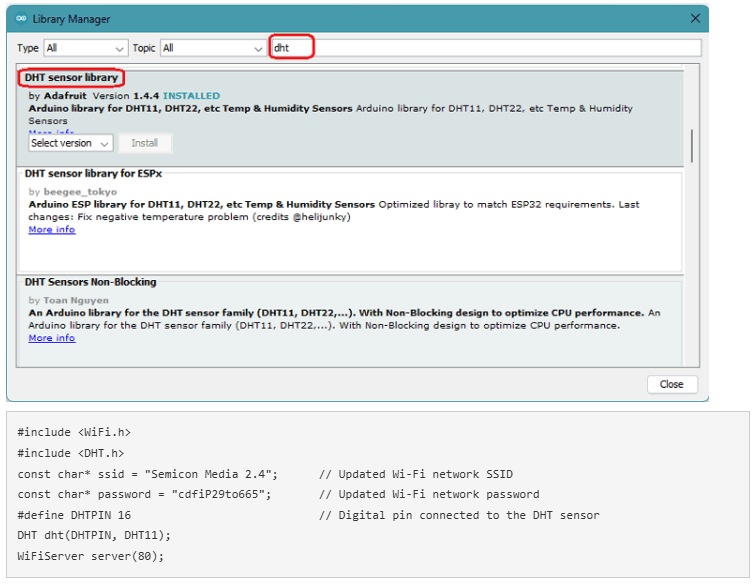The image size is (755, 586).
Task: Click the Close button at bottom right
Action: 671,384
